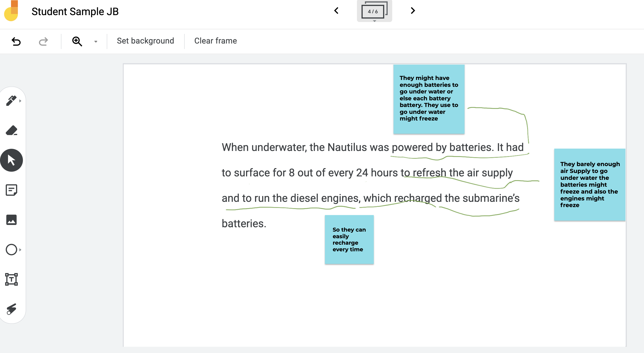Activate the Laser pointer tool

click(x=11, y=309)
